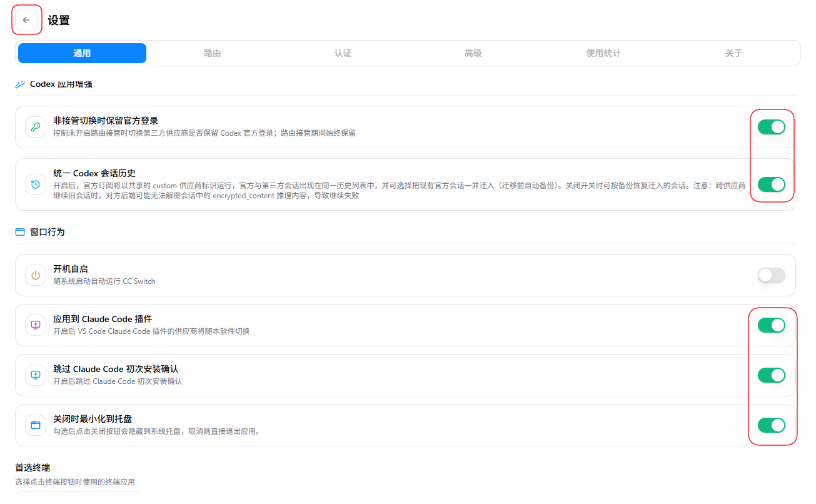
Task: Enable the 开机自启 switch
Action: 772,275
